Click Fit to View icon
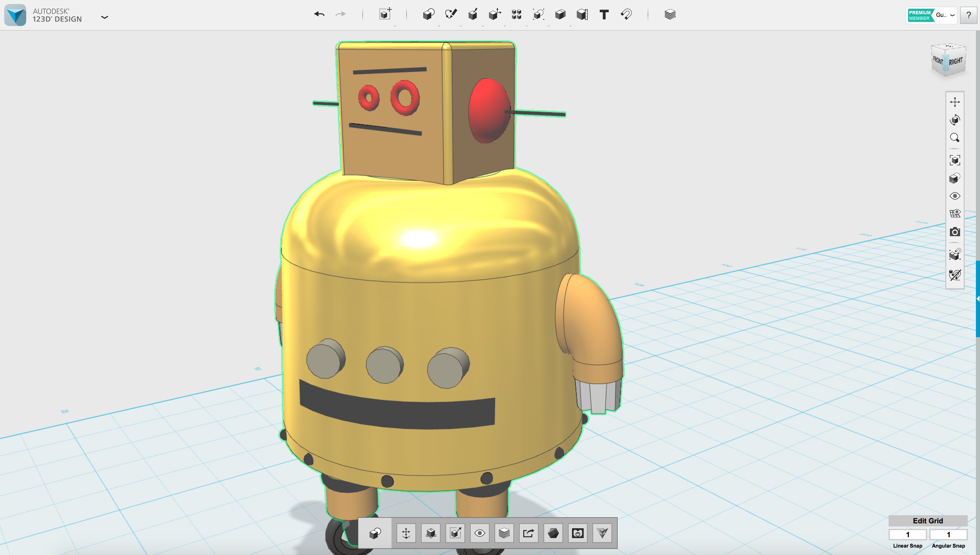This screenshot has width=980, height=555. point(955,160)
